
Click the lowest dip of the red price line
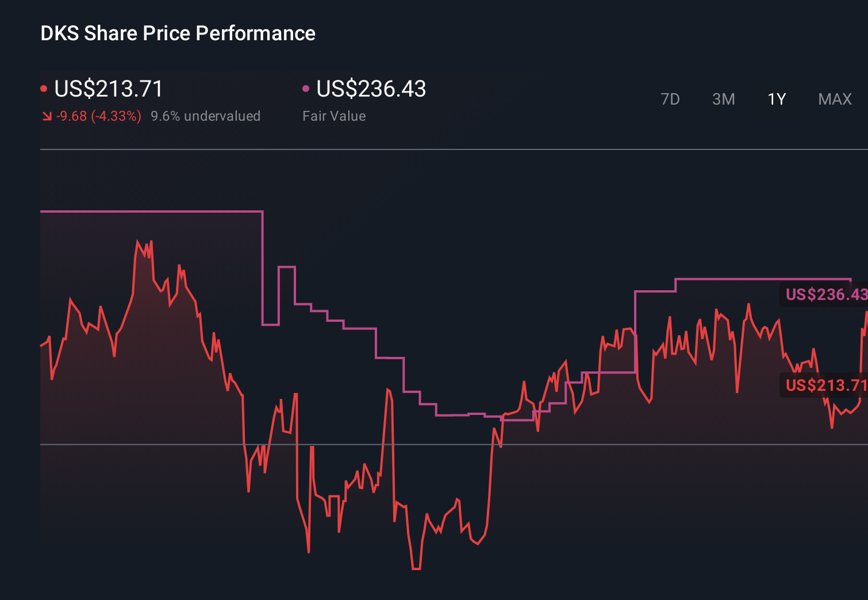click(x=415, y=568)
